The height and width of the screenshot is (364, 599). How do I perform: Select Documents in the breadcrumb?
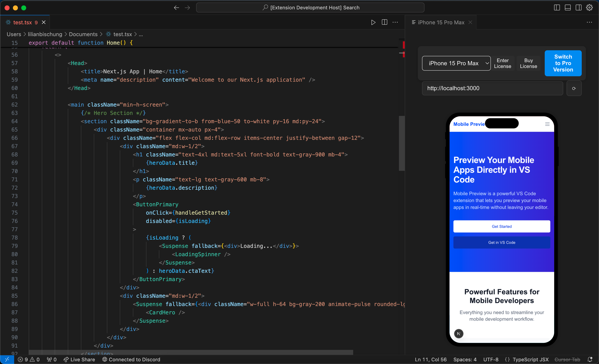coord(83,34)
